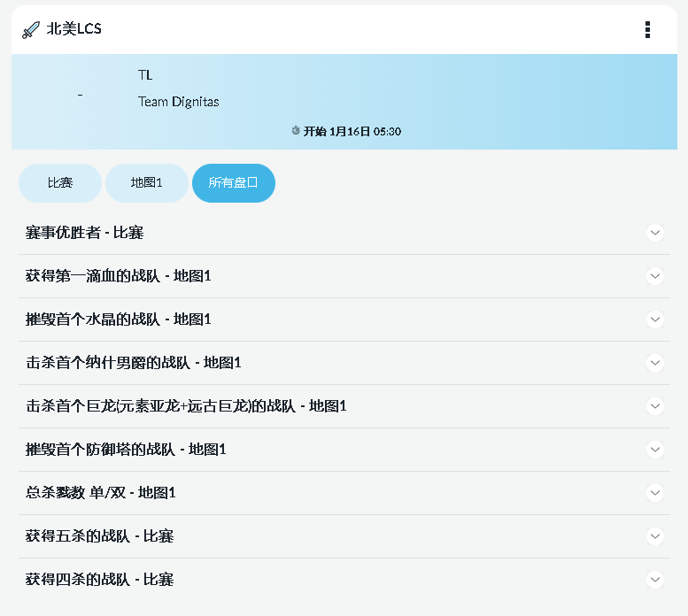Screen dimensions: 688x616
Task: Click the TL team name
Action: (145, 75)
